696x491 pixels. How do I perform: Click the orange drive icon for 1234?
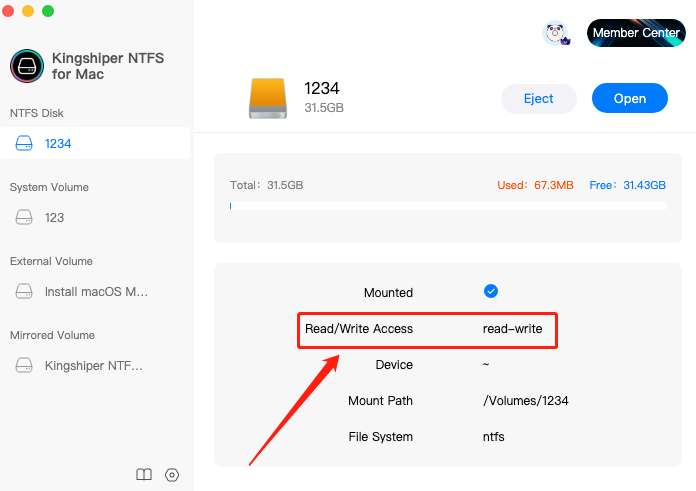[x=268, y=98]
